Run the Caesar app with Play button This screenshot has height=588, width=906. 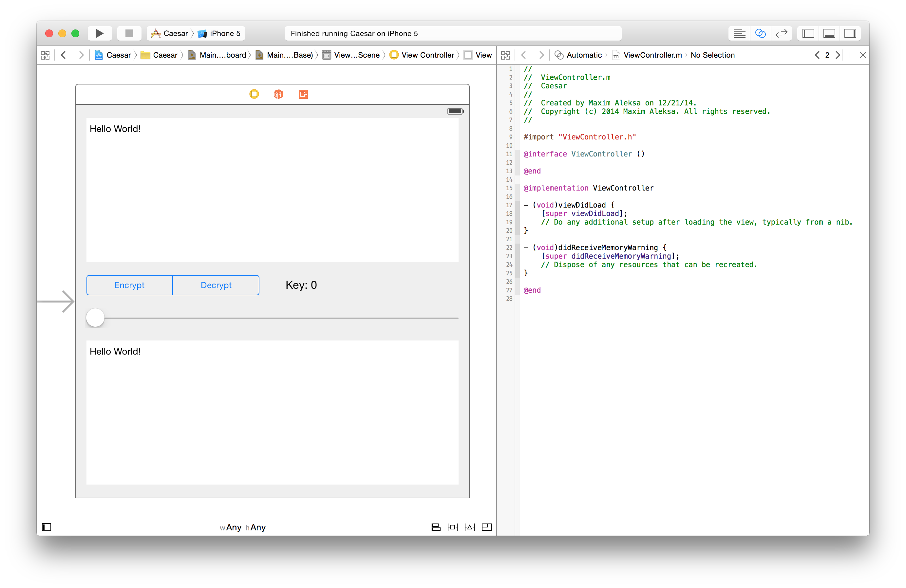(99, 33)
